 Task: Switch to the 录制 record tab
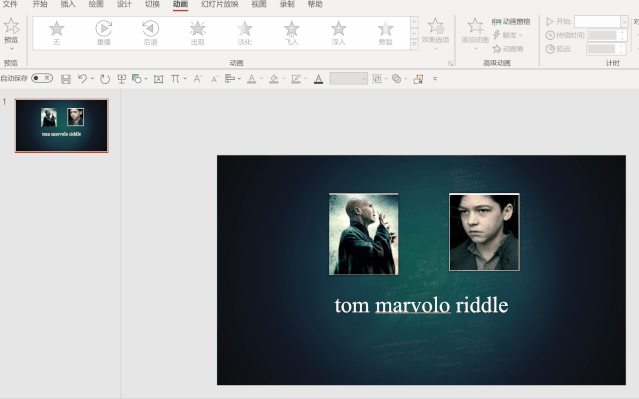(287, 4)
